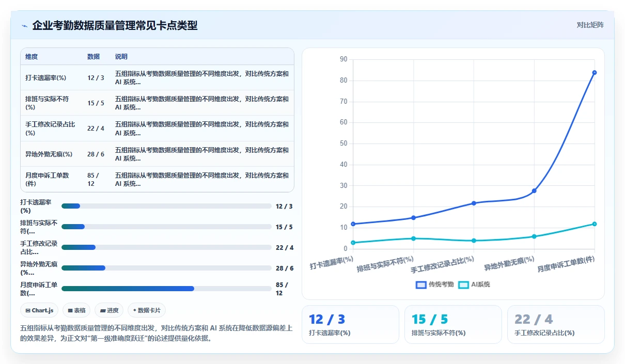The image size is (625, 364).
Task: Click x-axis label 打卡遗漏率(%)
Action: point(332,263)
